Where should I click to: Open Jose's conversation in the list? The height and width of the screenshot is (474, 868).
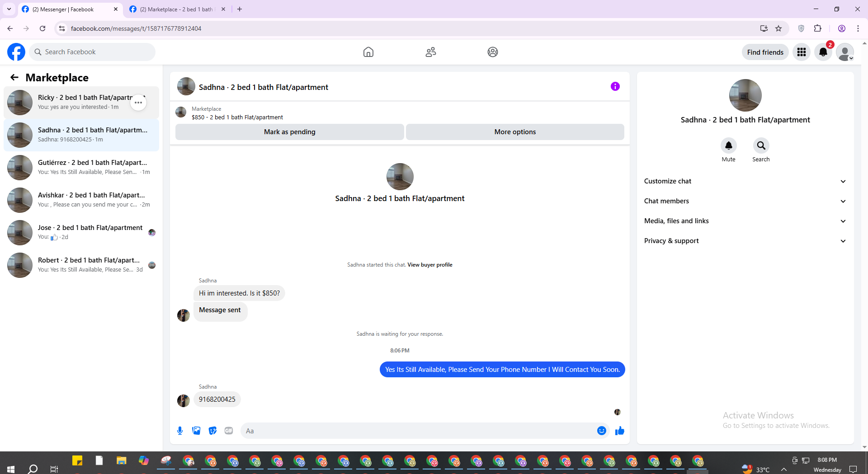coord(81,233)
